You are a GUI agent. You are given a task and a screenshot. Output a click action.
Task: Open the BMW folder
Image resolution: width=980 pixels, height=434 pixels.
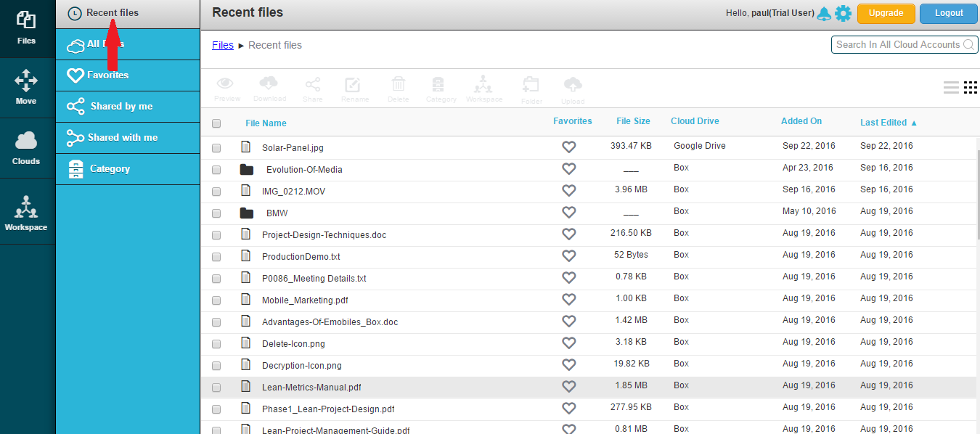[277, 213]
